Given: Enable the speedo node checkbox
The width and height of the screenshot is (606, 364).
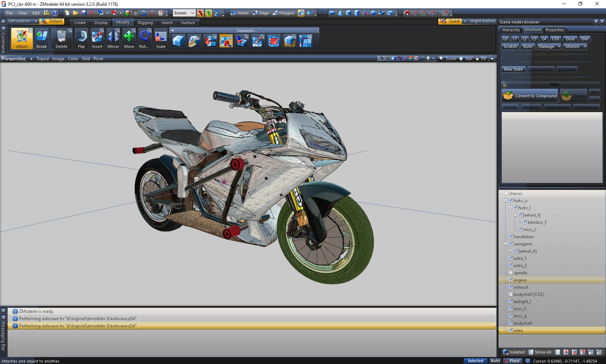Looking at the screenshot, I should click(511, 272).
